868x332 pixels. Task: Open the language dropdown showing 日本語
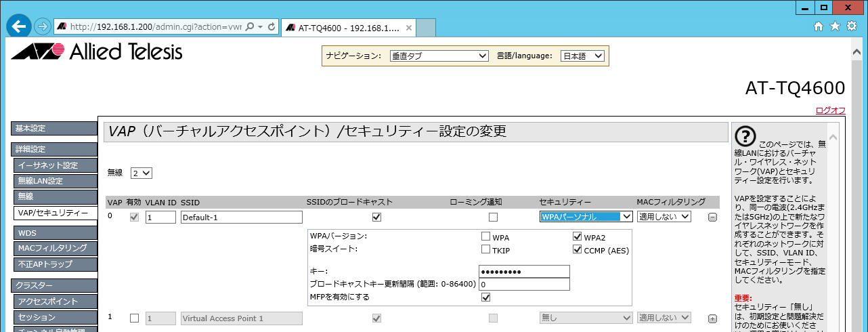pyautogui.click(x=582, y=56)
